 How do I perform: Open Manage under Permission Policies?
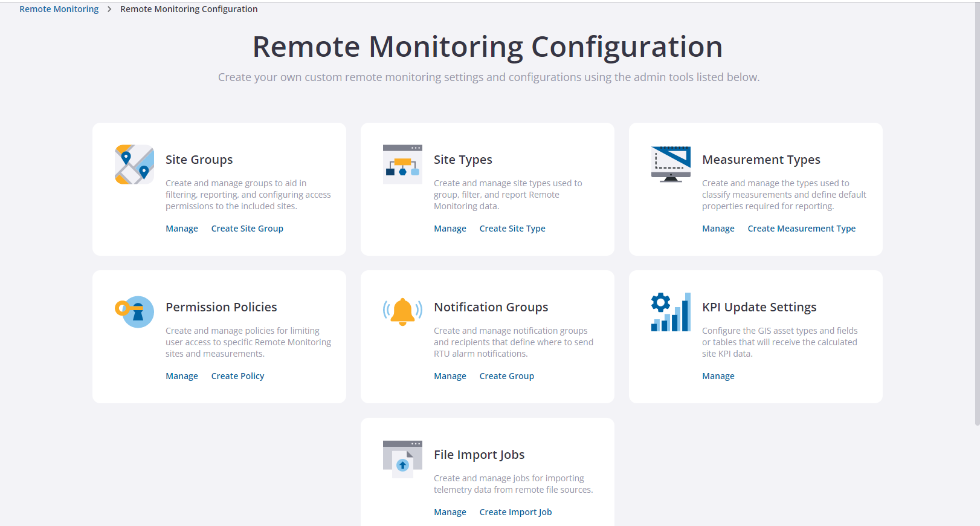tap(182, 376)
